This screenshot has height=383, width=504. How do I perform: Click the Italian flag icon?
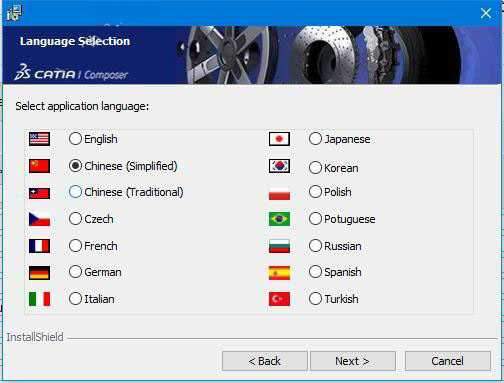pyautogui.click(x=39, y=299)
